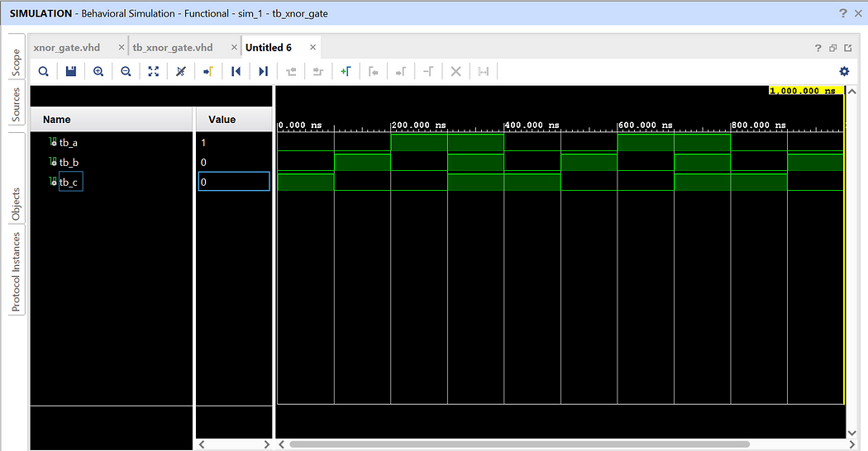Click the 0.000 ns ruler label
The image size is (868, 451).
tap(300, 125)
